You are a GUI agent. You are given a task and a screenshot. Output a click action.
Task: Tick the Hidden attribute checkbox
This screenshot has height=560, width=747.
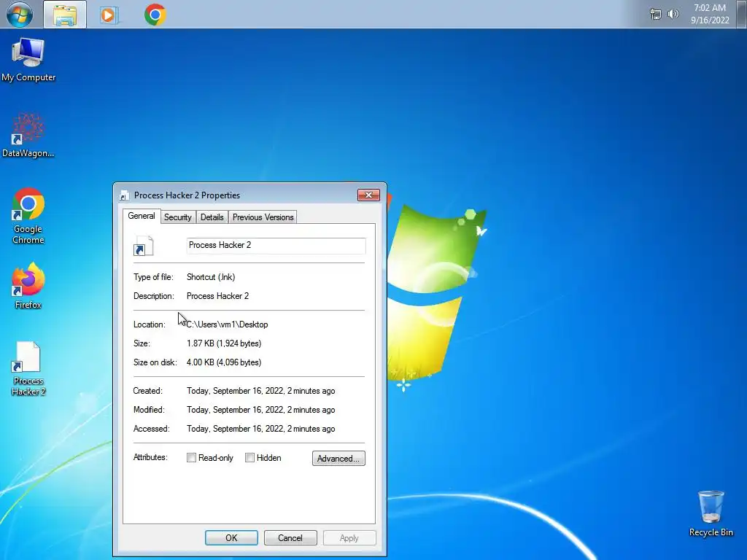pyautogui.click(x=249, y=458)
